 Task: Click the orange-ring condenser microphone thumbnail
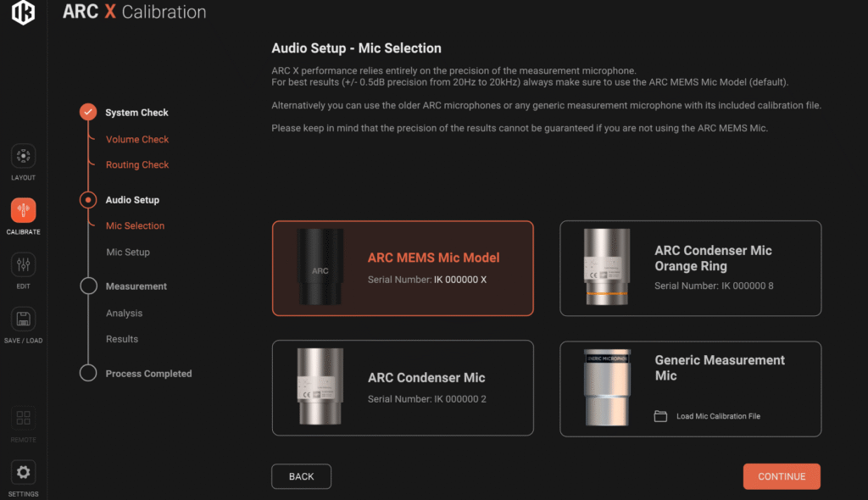tap(607, 267)
